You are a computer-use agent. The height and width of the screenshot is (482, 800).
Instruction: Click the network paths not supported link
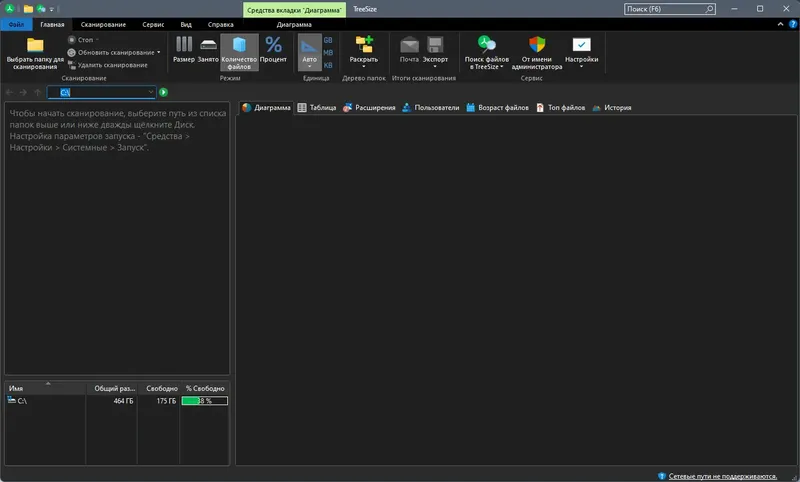tap(722, 476)
